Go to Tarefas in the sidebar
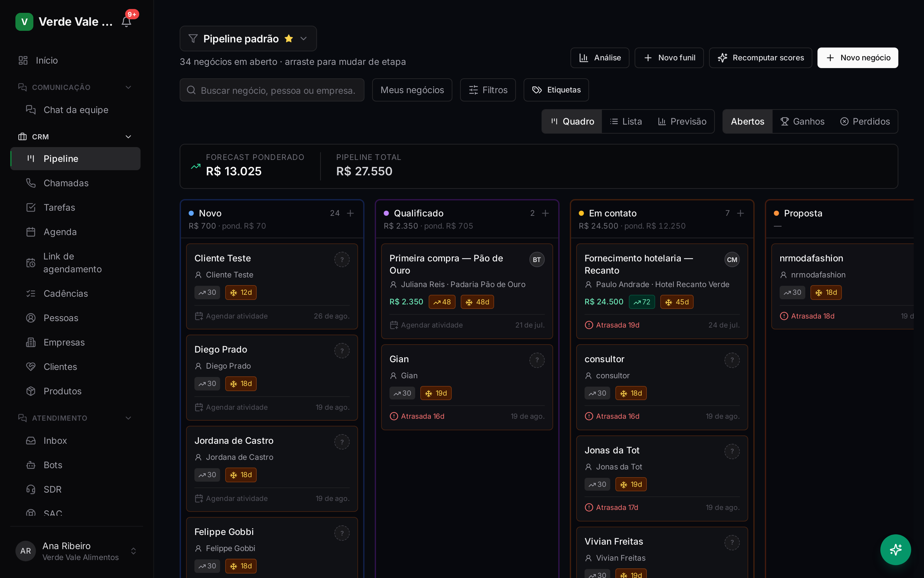Viewport: 924px width, 578px height. tap(76, 207)
